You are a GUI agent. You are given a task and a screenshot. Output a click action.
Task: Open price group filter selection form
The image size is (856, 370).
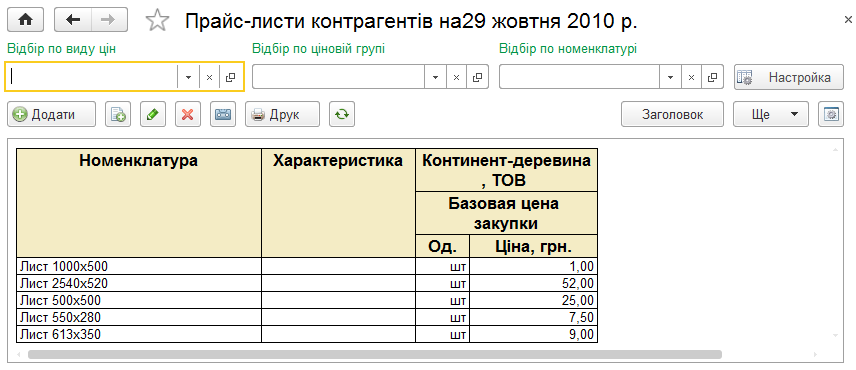click(x=478, y=77)
